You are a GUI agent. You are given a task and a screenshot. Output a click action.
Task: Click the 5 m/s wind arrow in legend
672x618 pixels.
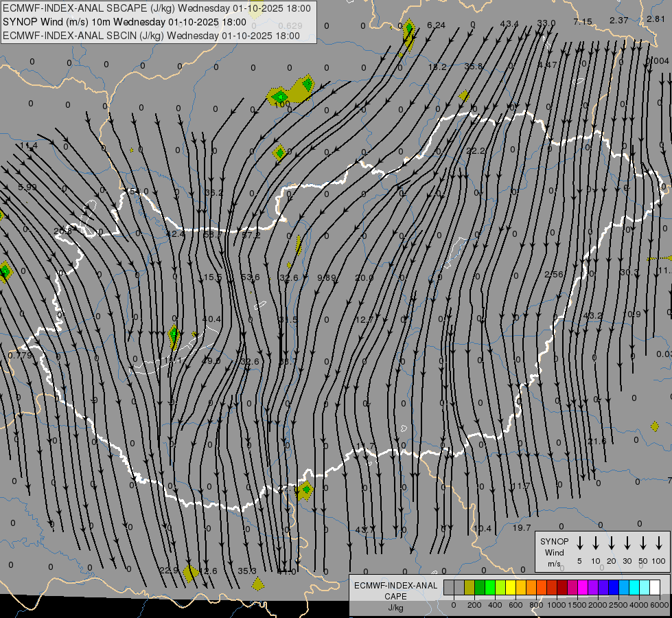pyautogui.click(x=580, y=543)
